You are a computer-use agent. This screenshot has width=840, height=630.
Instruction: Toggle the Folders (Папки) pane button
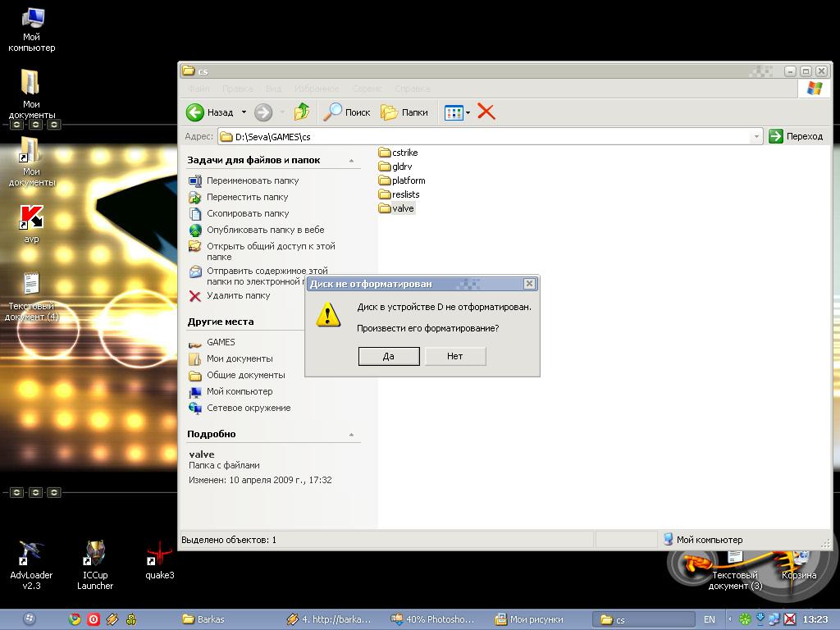coord(405,112)
